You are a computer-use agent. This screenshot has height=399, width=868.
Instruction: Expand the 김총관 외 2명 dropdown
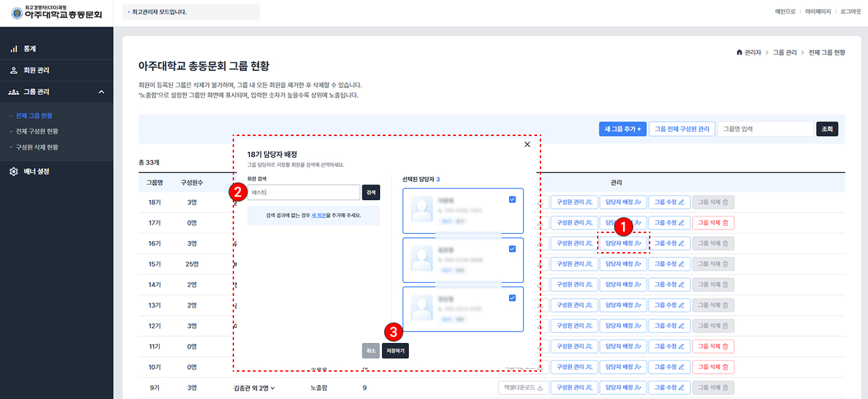tap(255, 388)
